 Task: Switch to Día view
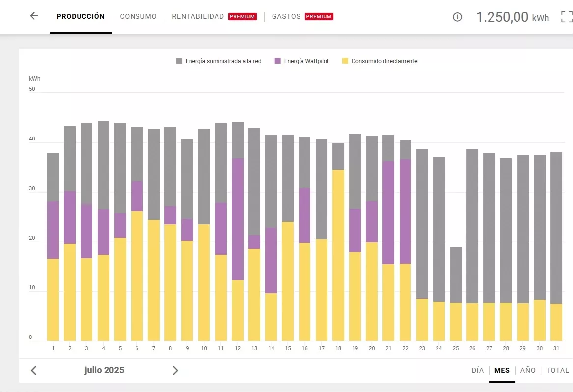tap(477, 370)
